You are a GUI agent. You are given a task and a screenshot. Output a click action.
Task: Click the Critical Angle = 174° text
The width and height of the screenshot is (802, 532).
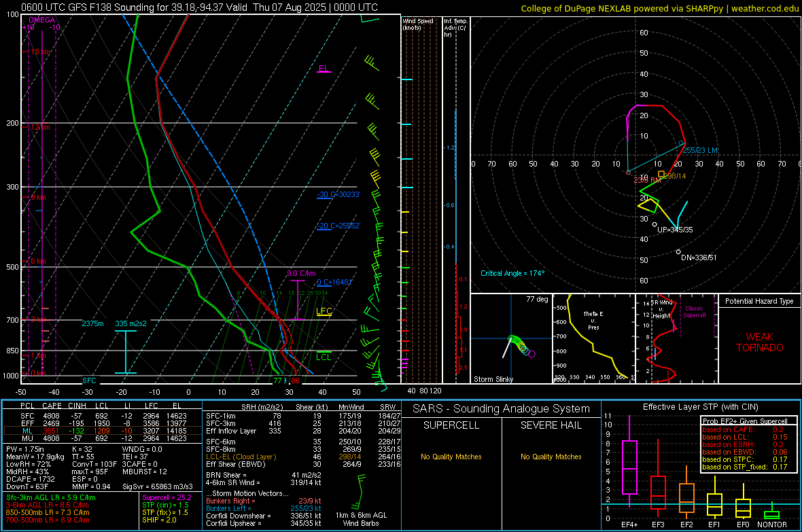tap(512, 273)
